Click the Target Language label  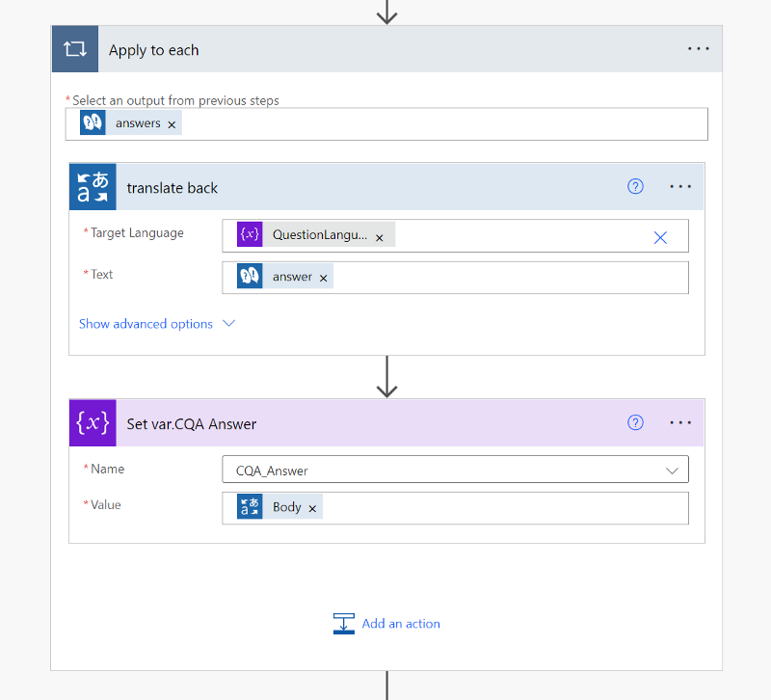click(137, 232)
